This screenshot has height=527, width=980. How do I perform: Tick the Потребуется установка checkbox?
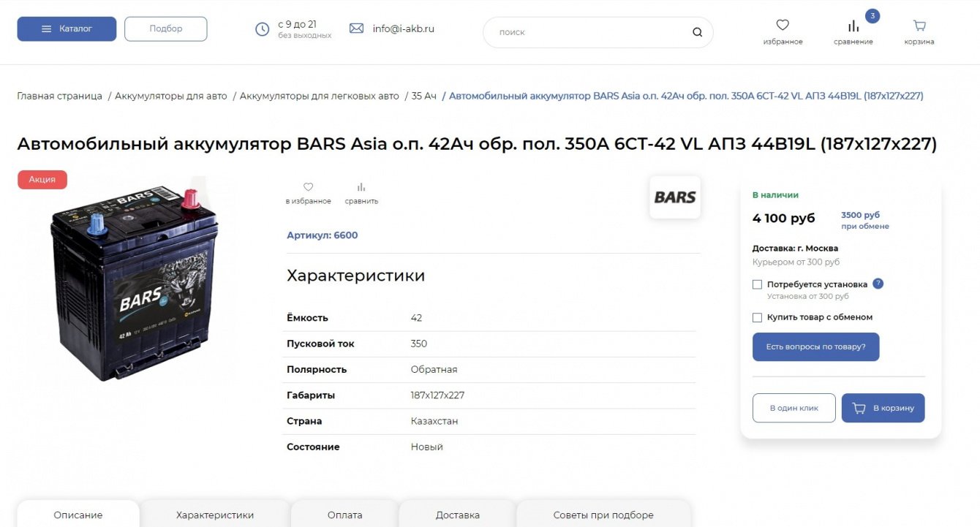[x=757, y=284]
